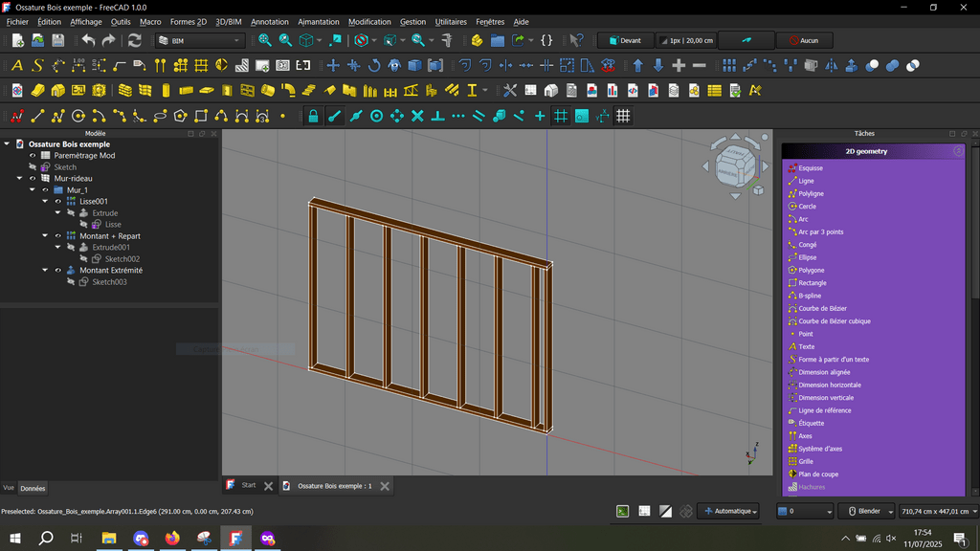This screenshot has height=551, width=980.
Task: Click Courbe de Bézier in task panel
Action: click(822, 309)
